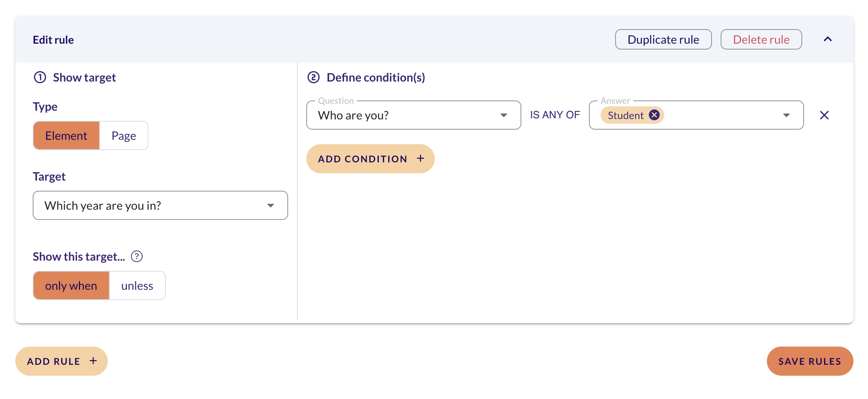Open the Target dropdown
Image resolution: width=868 pixels, height=399 pixels.
[160, 205]
